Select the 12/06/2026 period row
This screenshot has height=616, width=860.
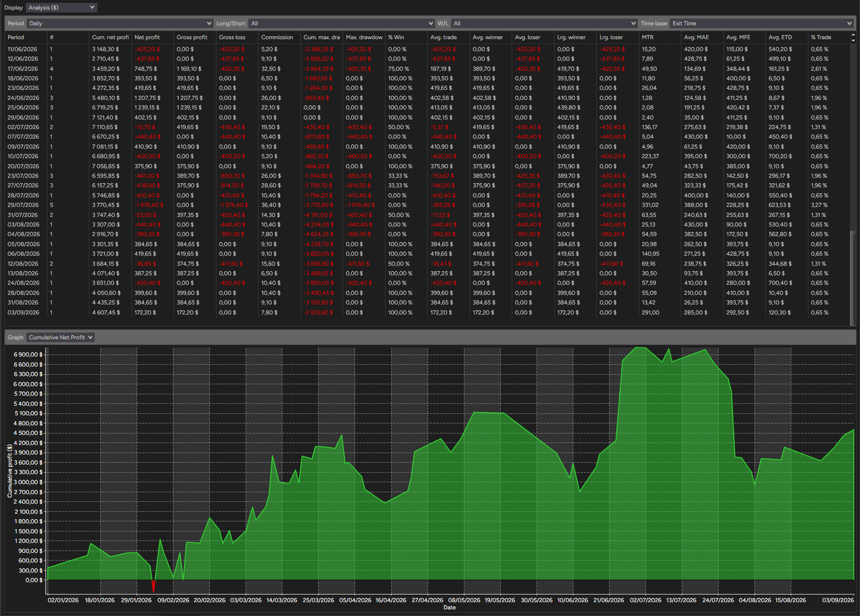point(428,59)
